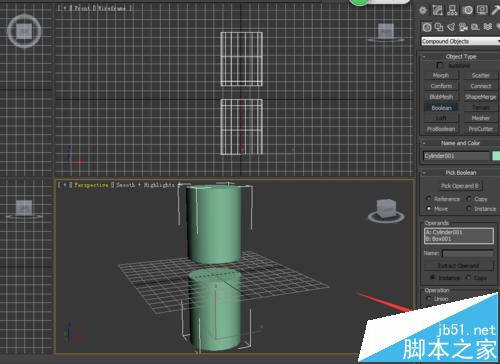Select Instance option under Pick Operand B

[x=469, y=209]
